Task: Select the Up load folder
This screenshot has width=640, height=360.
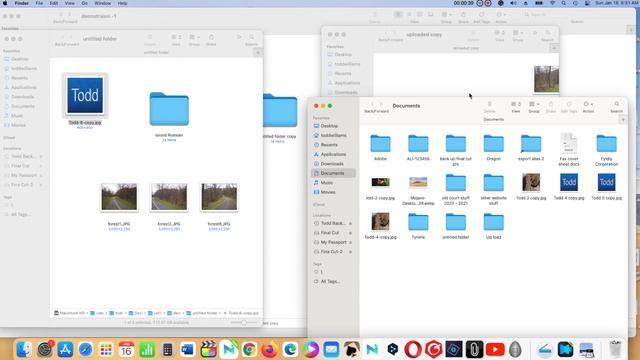Action: tap(493, 222)
